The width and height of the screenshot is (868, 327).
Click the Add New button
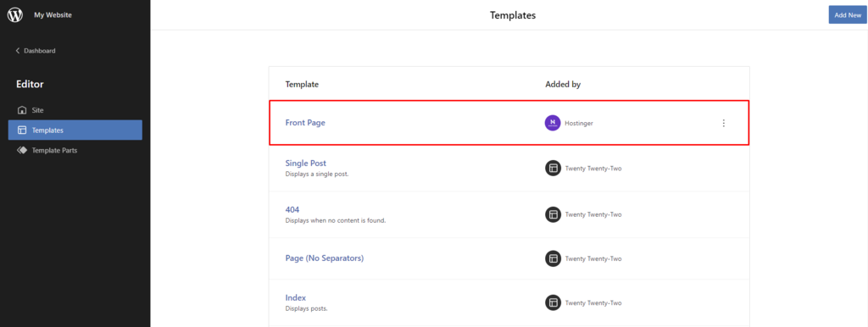click(848, 15)
